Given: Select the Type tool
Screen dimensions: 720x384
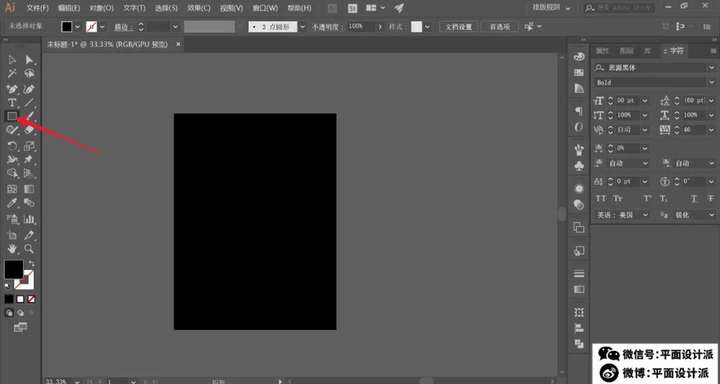Looking at the screenshot, I should pyautogui.click(x=12, y=102).
